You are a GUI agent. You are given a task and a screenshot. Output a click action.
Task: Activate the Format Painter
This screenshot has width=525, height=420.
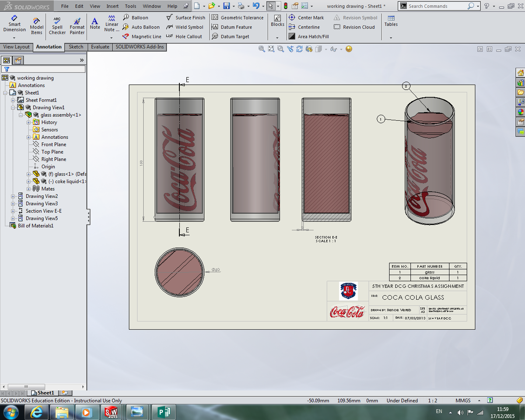pos(77,26)
